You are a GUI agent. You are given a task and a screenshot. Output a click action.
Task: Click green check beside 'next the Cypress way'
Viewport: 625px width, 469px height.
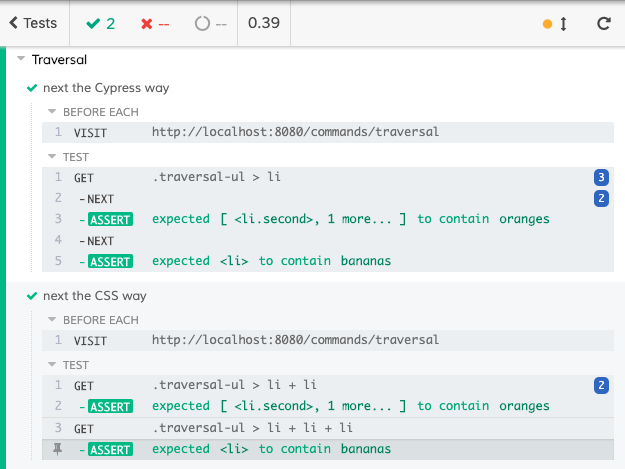point(32,88)
